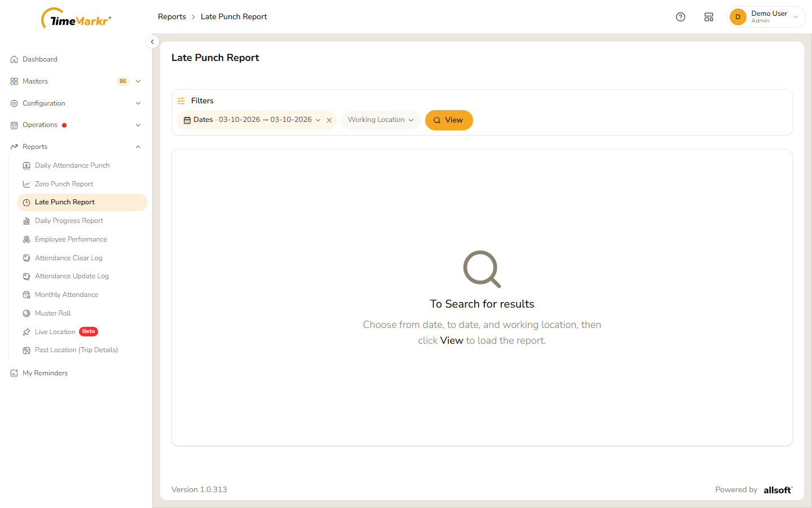Screen dimensions: 812x508
Task: Click Reports in the breadcrumb
Action: pos(172,17)
